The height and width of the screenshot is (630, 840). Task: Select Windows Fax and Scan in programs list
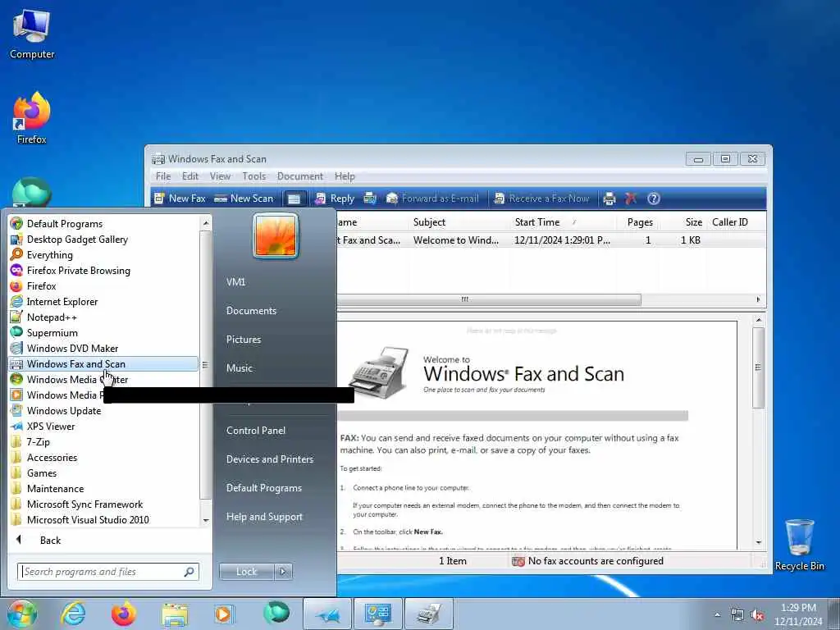pyautogui.click(x=104, y=363)
